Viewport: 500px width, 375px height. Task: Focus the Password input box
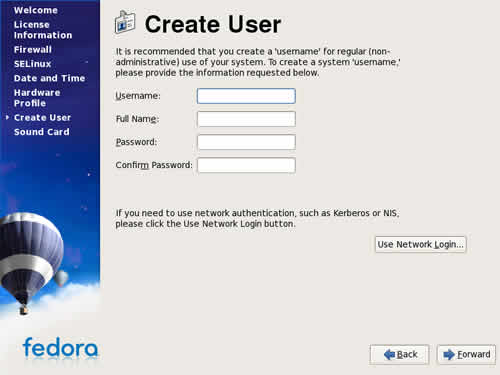[x=246, y=142]
